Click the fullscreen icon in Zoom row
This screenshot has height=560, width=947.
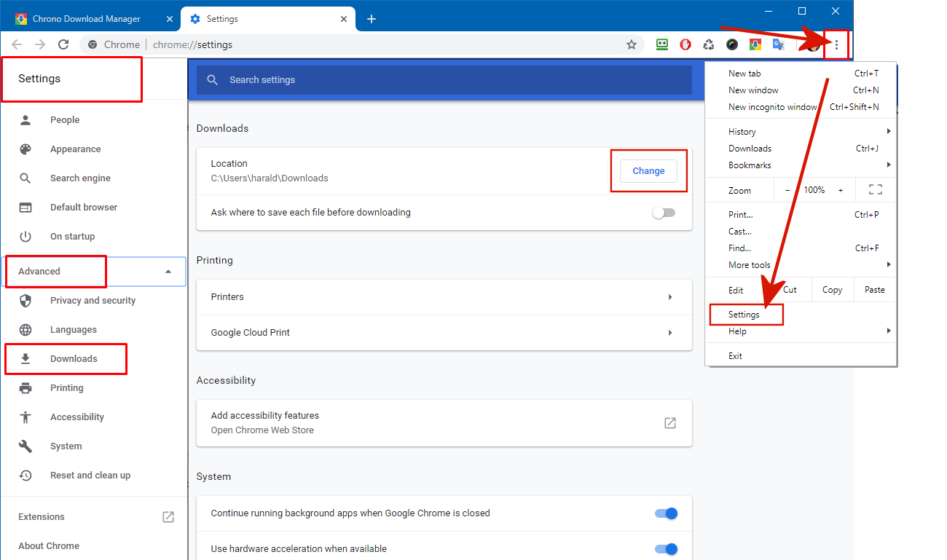(876, 190)
